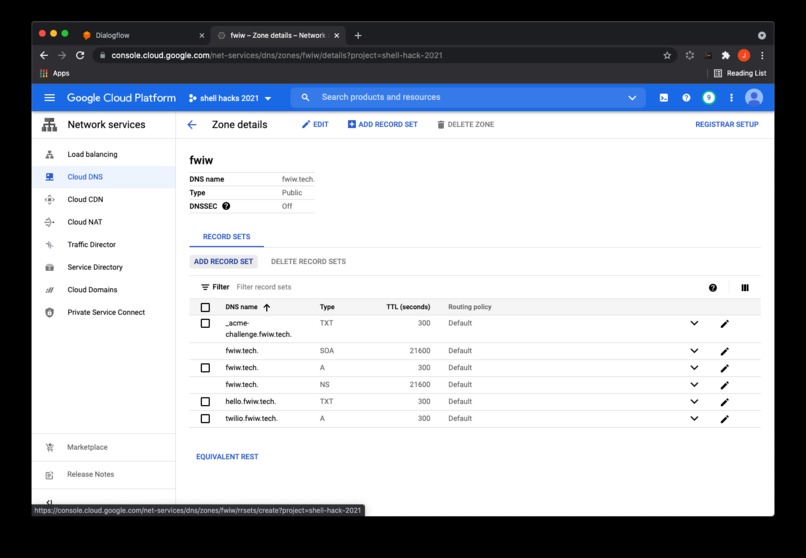Expand the fwiw.tech. NS record details
Image resolution: width=806 pixels, height=558 pixels.
(x=694, y=385)
